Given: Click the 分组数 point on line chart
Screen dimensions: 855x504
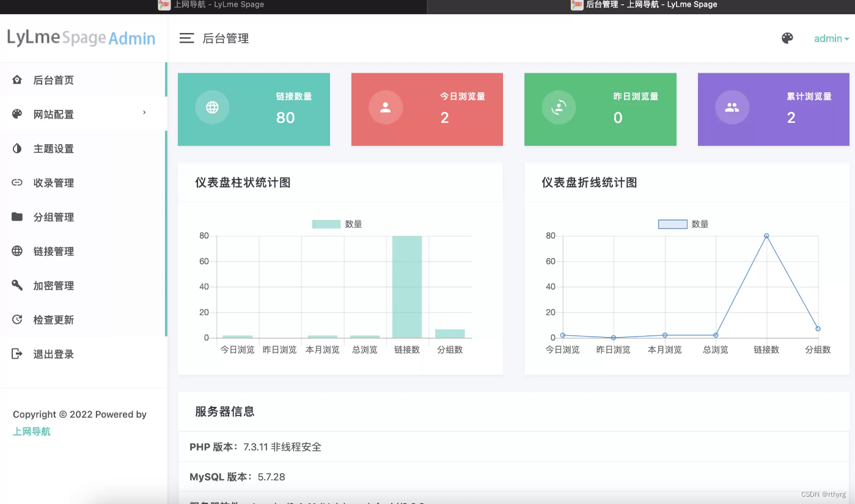Looking at the screenshot, I should click(818, 329).
